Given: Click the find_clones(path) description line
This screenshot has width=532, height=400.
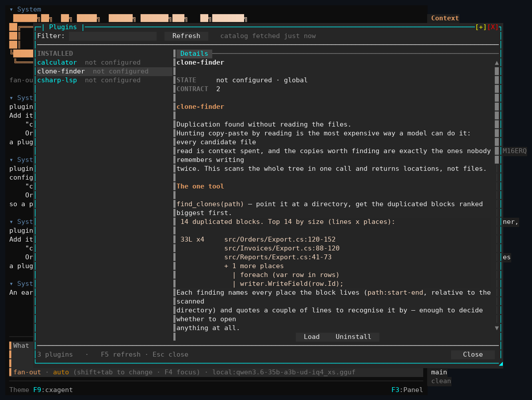Looking at the screenshot, I should pyautogui.click(x=329, y=204).
